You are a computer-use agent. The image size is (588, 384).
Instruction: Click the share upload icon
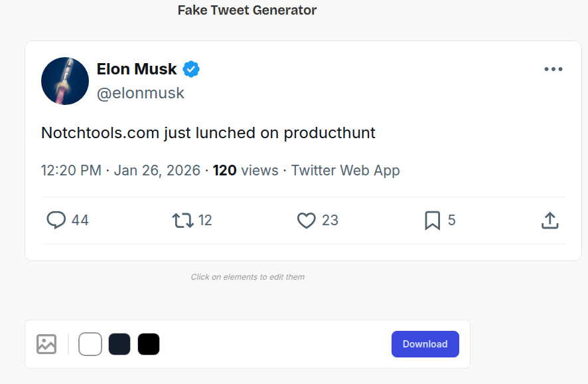(550, 220)
